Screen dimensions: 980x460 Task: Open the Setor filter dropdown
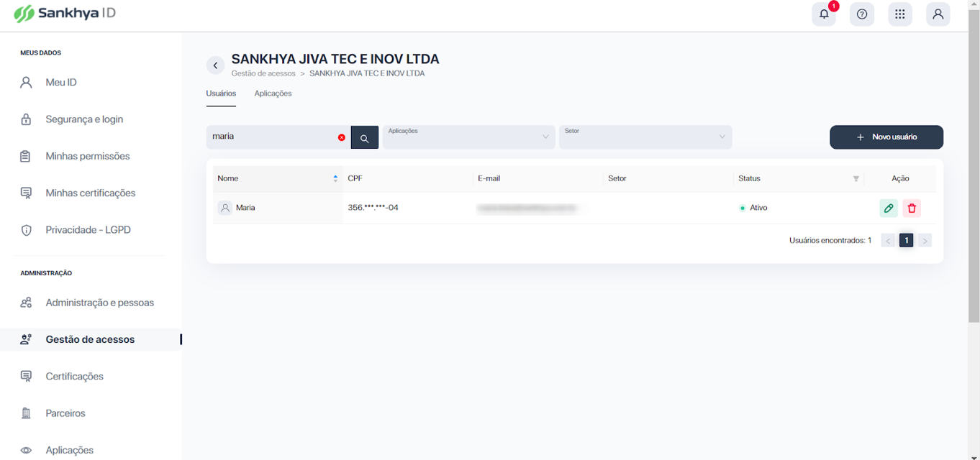(645, 137)
